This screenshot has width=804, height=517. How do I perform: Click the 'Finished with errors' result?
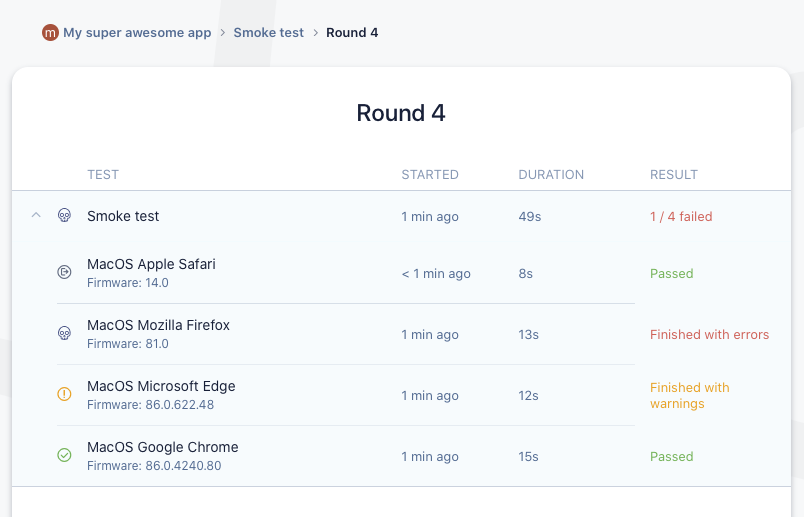pos(710,334)
